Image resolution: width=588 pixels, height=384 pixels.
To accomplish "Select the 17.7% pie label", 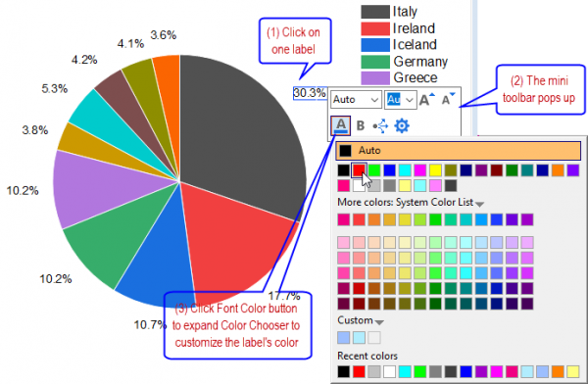I will (x=284, y=296).
